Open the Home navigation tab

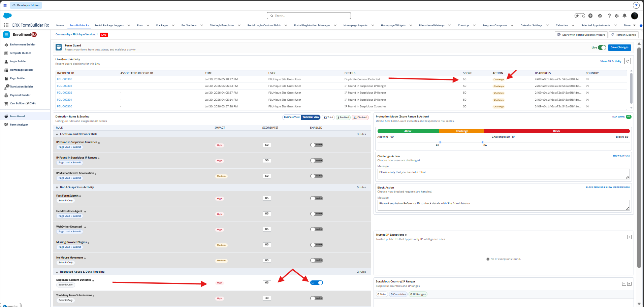pos(60,26)
